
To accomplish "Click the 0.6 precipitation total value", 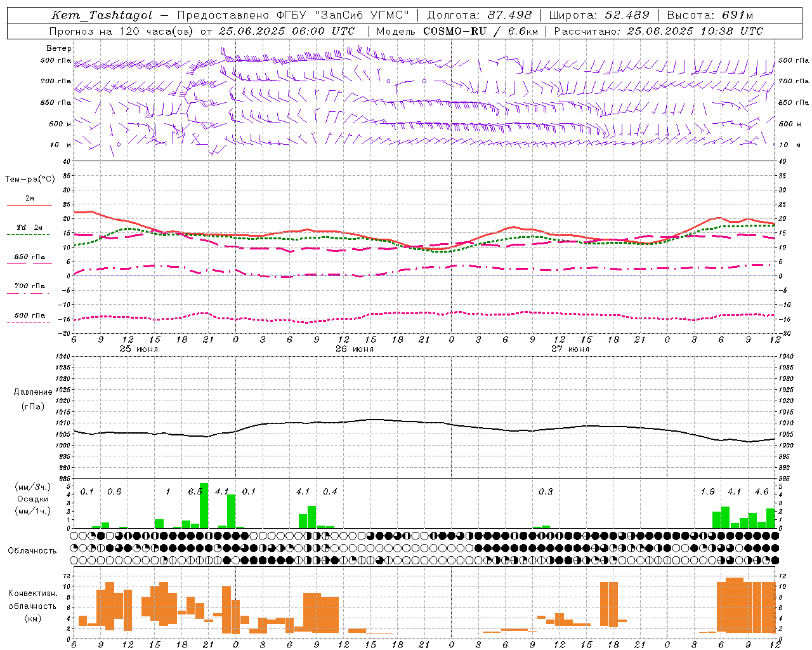I will (114, 492).
